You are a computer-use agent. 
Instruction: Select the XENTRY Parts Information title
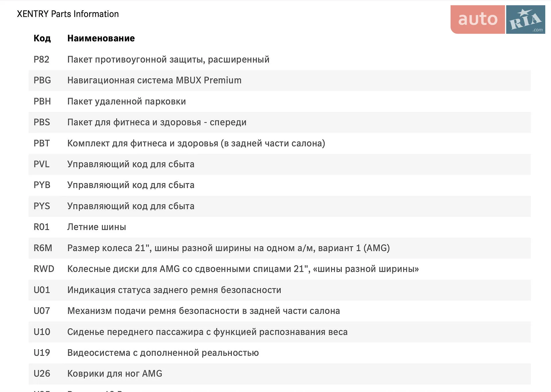(68, 14)
